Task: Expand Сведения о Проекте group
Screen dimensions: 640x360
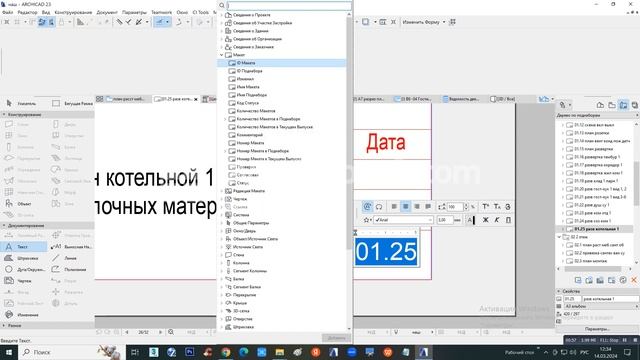Action: pyautogui.click(x=222, y=15)
